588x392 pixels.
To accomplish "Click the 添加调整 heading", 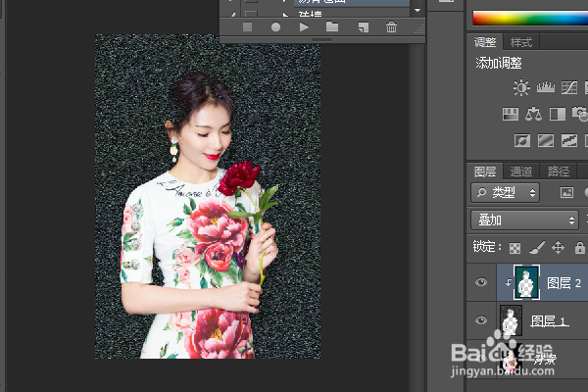I will tap(499, 63).
